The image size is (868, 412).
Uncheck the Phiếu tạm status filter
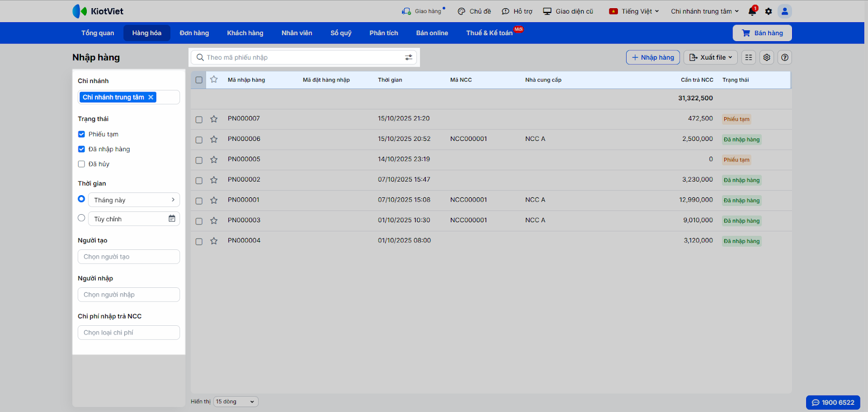pyautogui.click(x=81, y=134)
